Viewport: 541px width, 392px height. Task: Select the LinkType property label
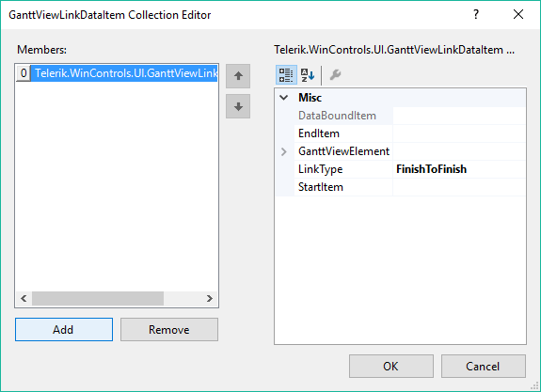(x=320, y=169)
